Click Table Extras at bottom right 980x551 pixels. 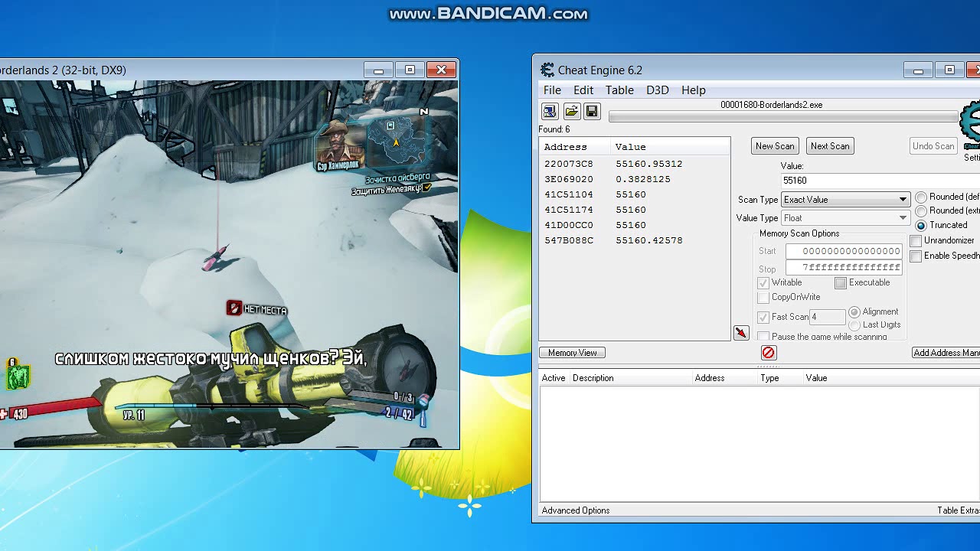click(x=959, y=510)
